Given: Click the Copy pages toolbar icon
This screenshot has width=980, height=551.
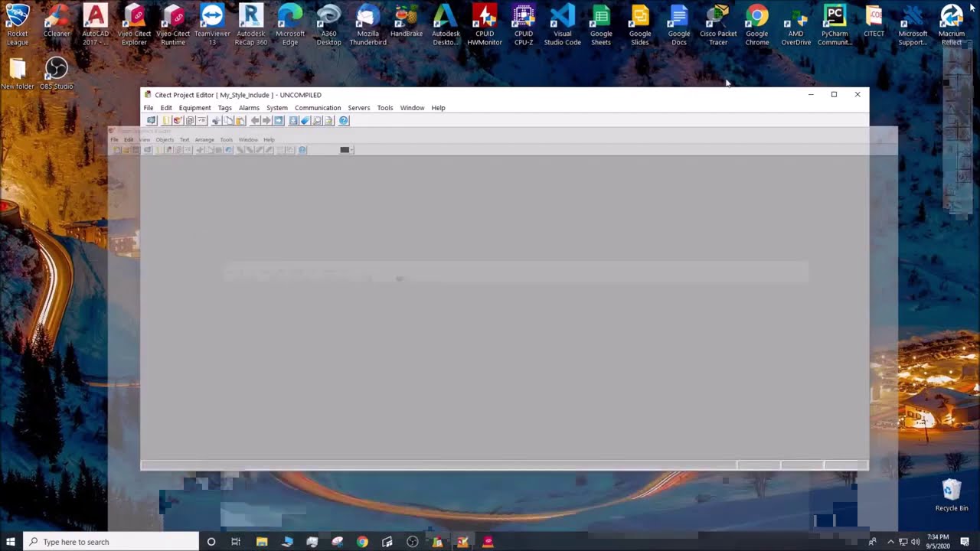Looking at the screenshot, I should click(228, 121).
